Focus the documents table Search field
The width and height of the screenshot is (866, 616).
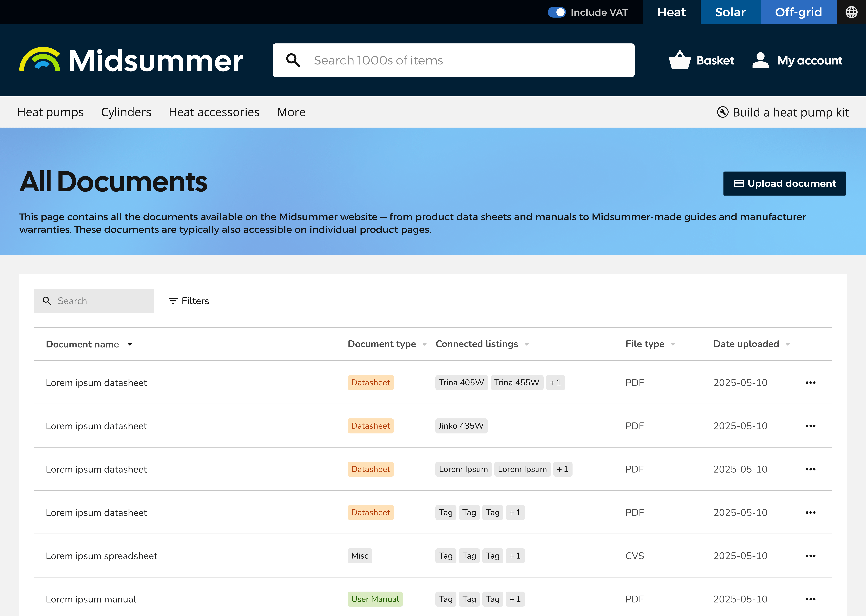coord(94,301)
